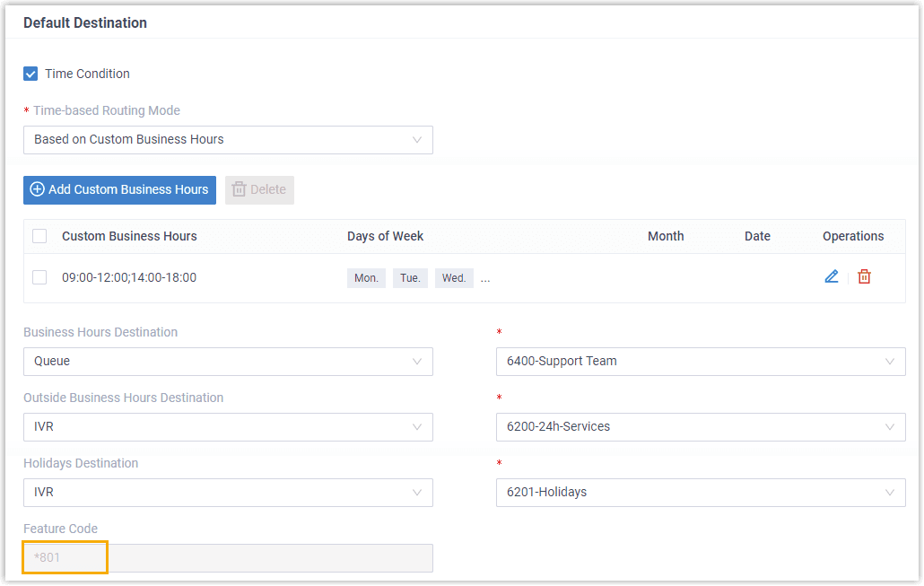924x586 pixels.
Task: Check the 09:00-12:00;14:00-18:00 row checkbox
Action: 39,276
